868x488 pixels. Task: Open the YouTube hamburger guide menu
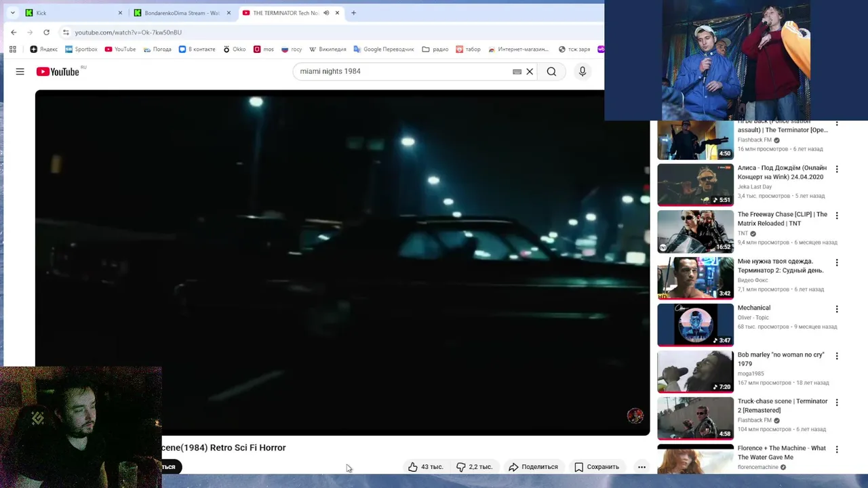pyautogui.click(x=20, y=71)
